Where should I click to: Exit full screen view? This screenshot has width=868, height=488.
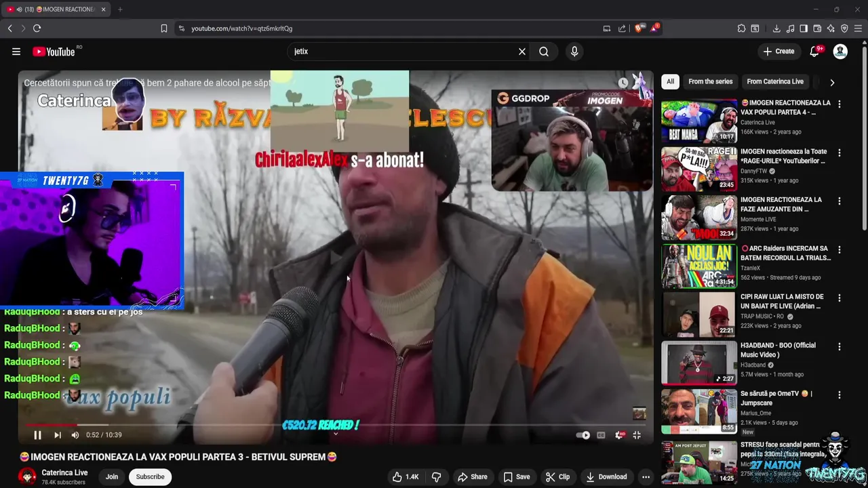(x=637, y=435)
